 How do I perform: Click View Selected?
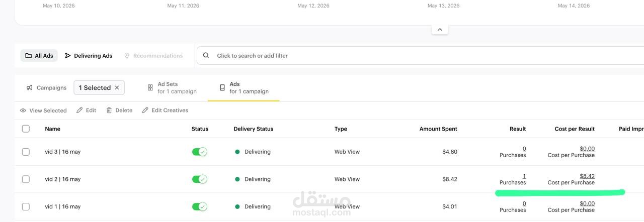43,110
